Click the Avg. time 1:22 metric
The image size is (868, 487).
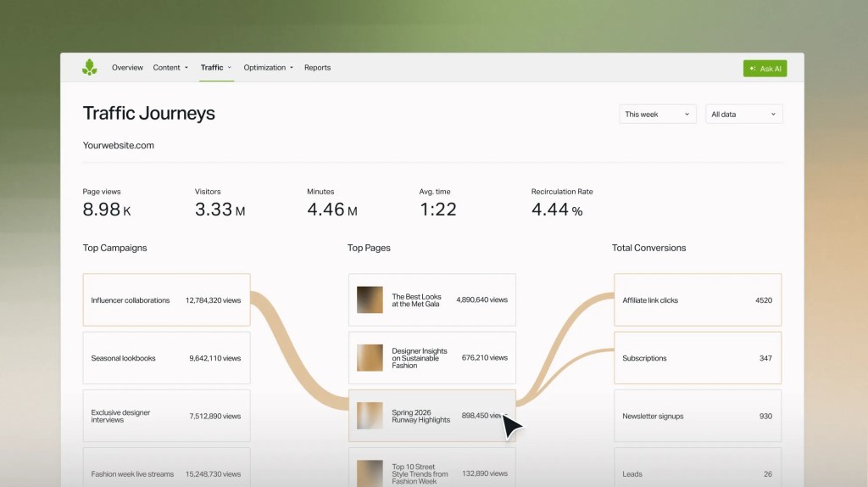click(438, 204)
